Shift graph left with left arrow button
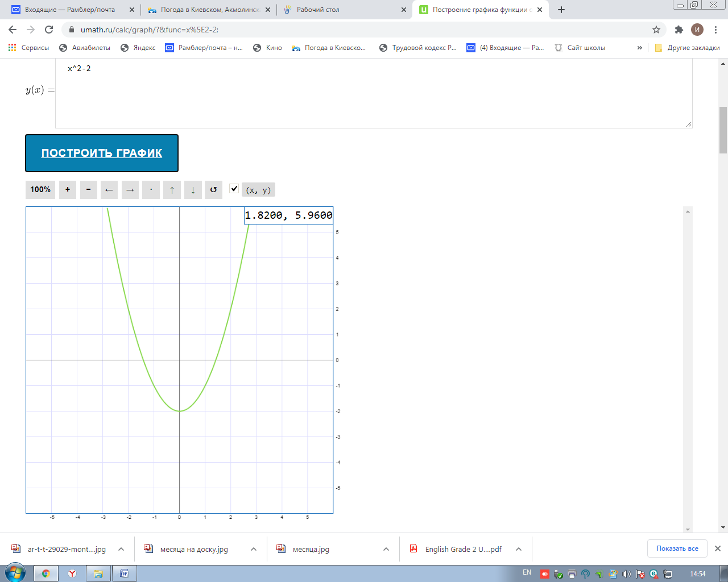The width and height of the screenshot is (728, 582). coord(109,190)
